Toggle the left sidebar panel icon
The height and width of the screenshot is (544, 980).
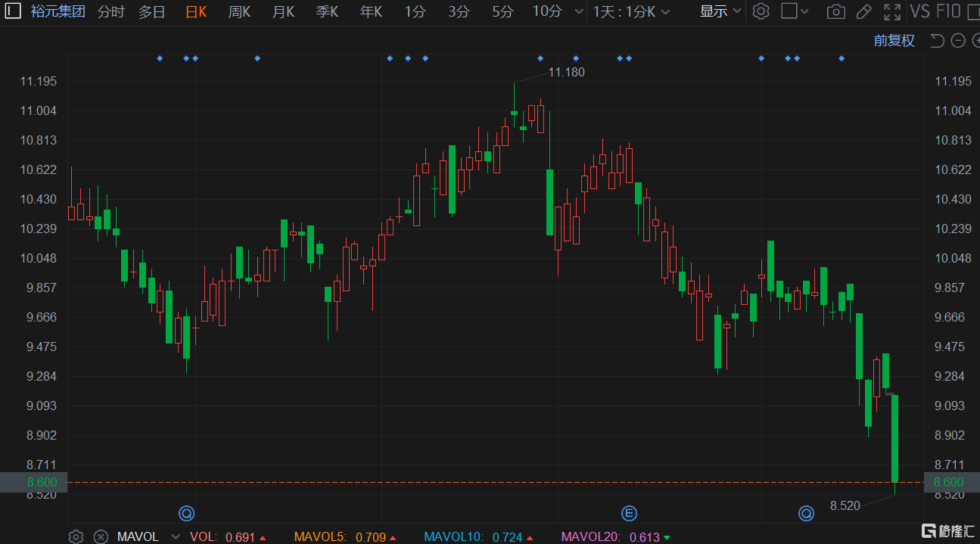tap(14, 11)
